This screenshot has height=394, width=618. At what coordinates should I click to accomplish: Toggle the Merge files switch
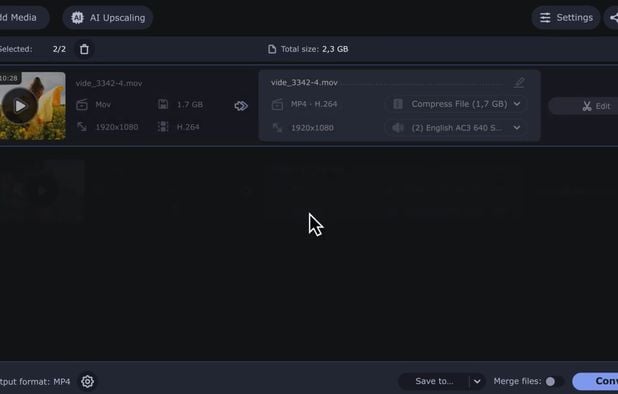555,381
